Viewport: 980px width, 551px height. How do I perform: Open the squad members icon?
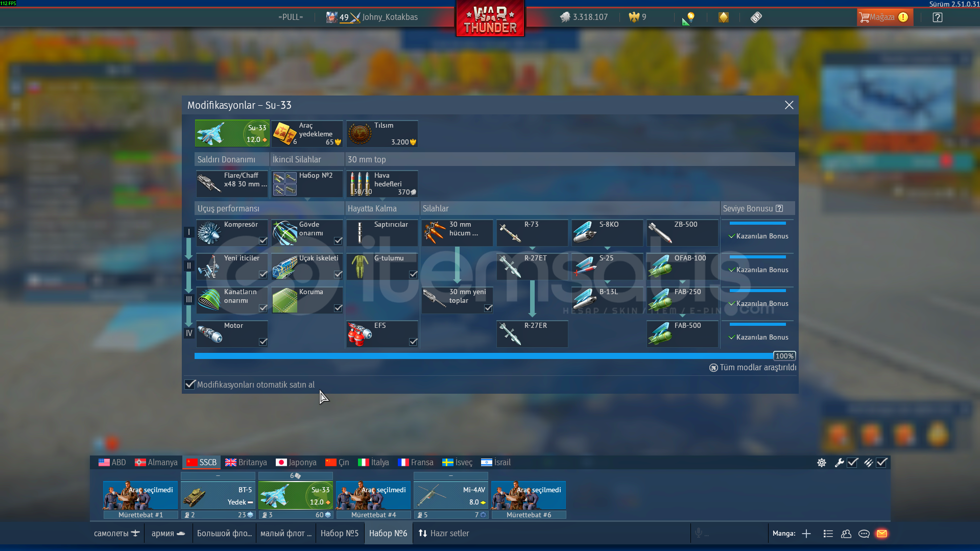tap(846, 534)
